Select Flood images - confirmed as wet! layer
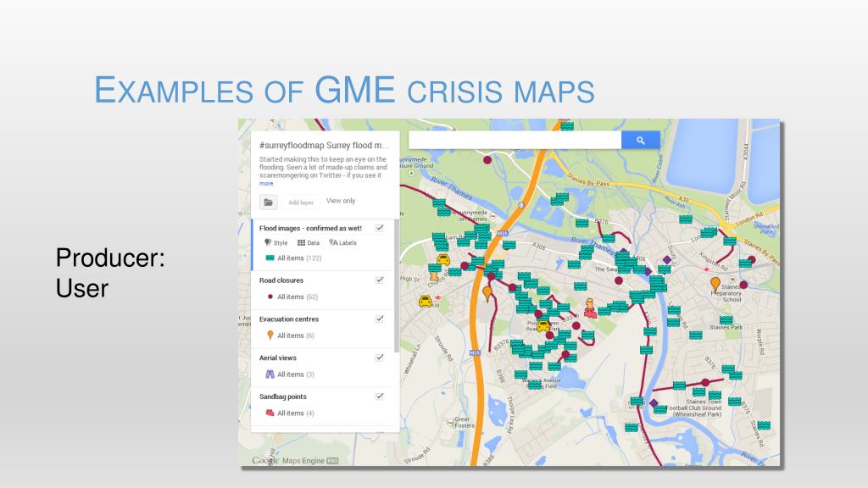 [x=310, y=228]
